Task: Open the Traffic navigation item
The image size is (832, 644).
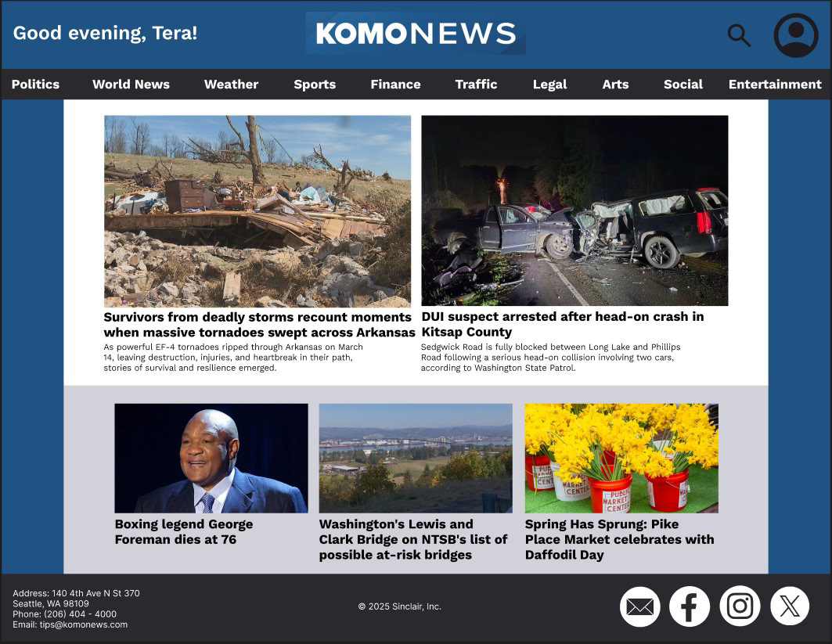Action: click(x=476, y=85)
